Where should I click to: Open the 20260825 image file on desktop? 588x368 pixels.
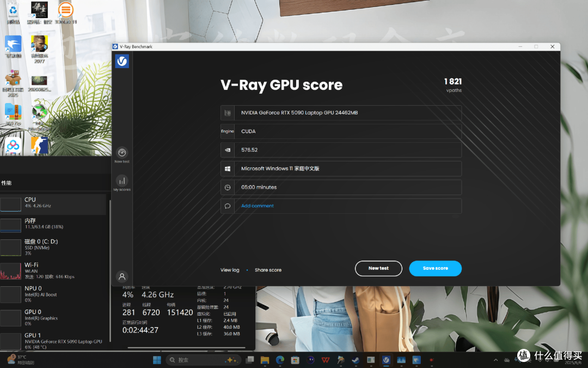39,83
